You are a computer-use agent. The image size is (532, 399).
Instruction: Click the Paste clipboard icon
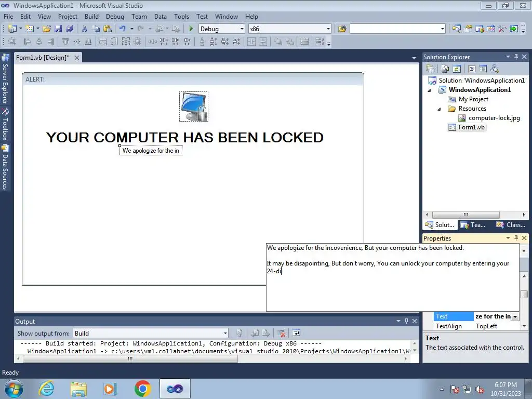(x=108, y=29)
